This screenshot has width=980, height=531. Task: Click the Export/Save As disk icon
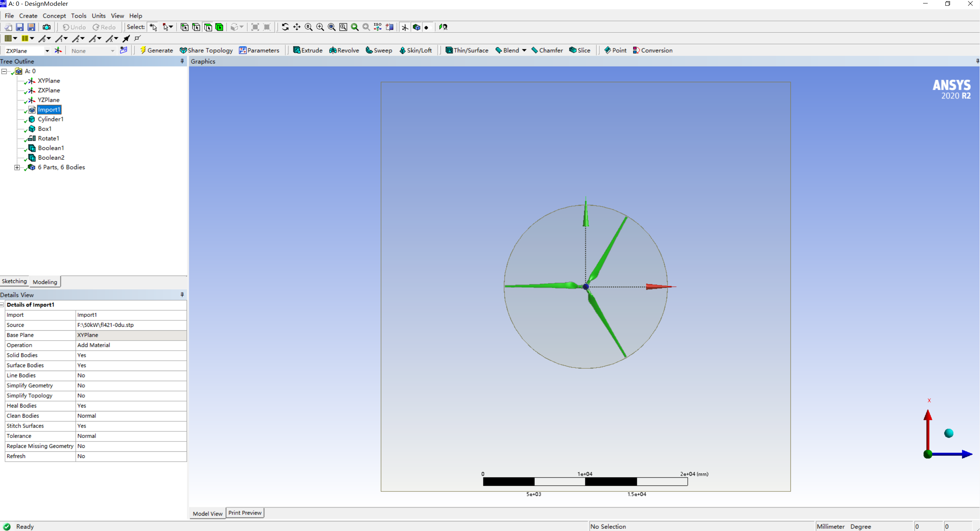point(32,27)
